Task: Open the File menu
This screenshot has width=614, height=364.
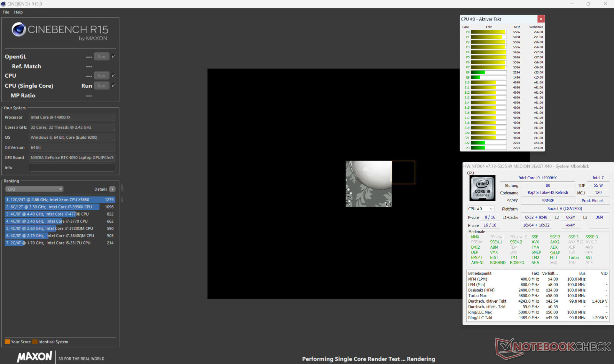Action: tap(6, 12)
